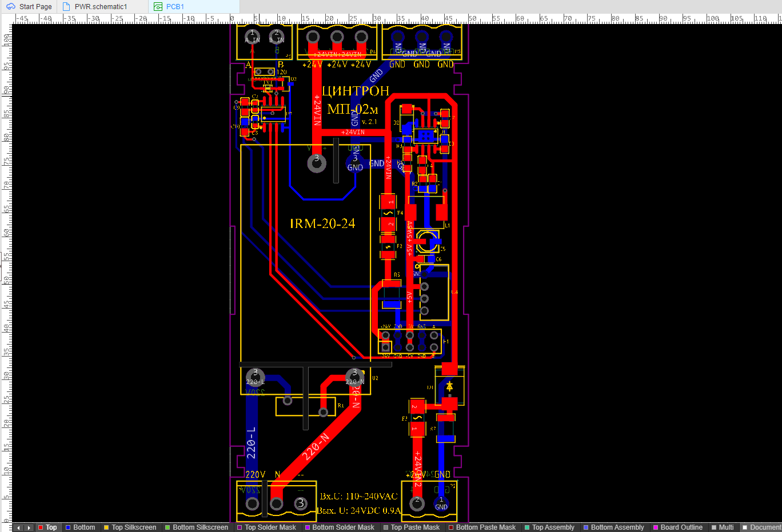The width and height of the screenshot is (782, 532).
Task: Click the green PCB icon on PCB1 tab
Action: 158,7
